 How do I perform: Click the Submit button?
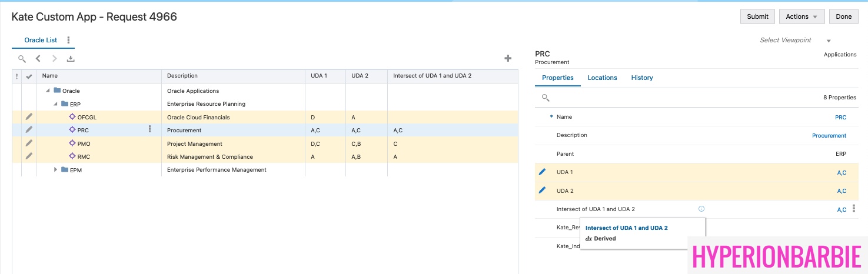pyautogui.click(x=757, y=16)
